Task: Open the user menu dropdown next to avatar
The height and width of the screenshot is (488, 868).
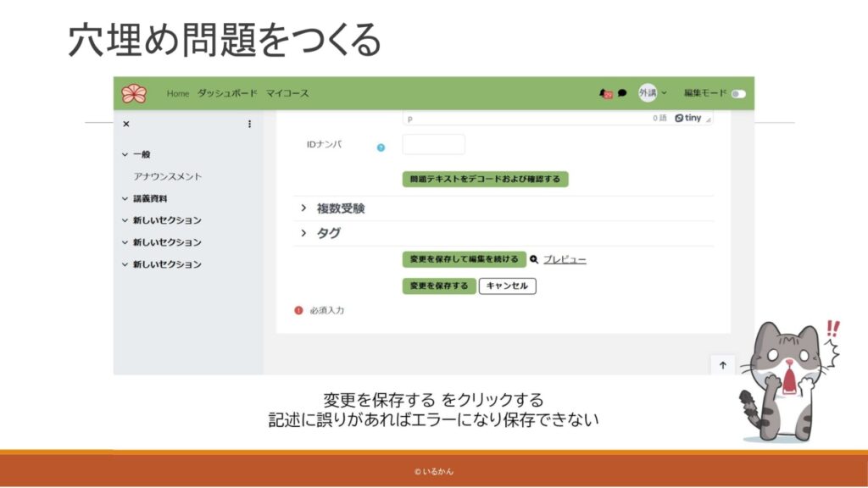Action: click(664, 93)
